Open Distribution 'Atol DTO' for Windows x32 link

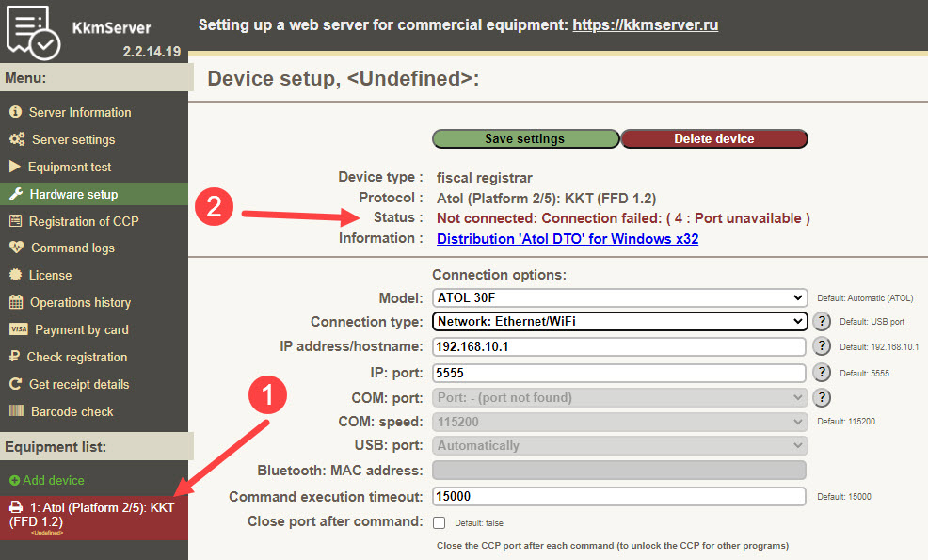[x=568, y=238]
